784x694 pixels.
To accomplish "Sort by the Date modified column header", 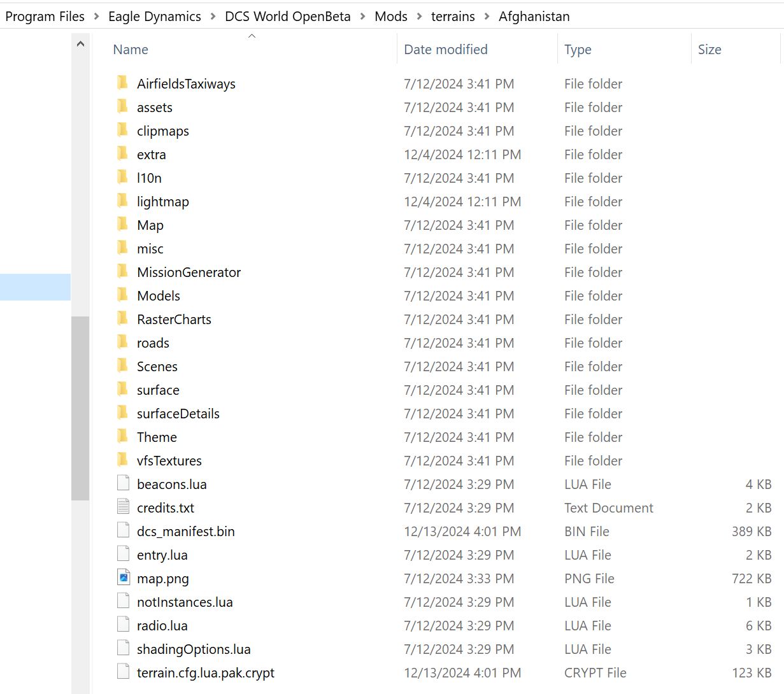I will pyautogui.click(x=446, y=50).
